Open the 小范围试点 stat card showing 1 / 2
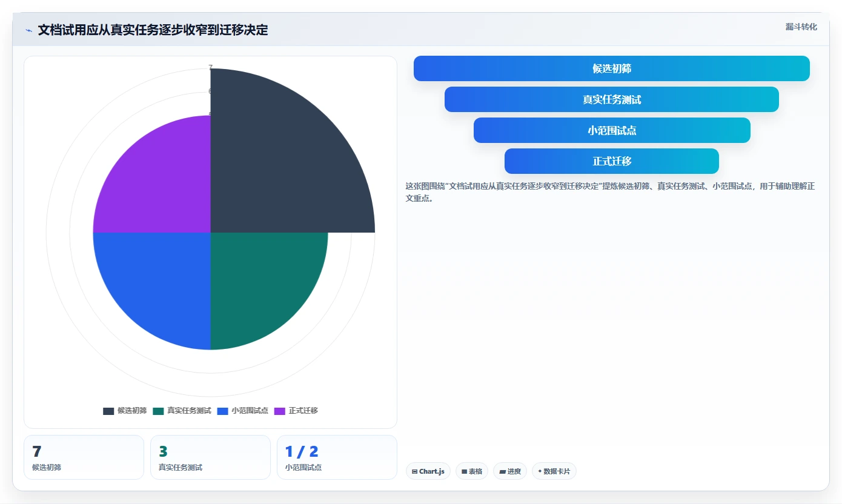Viewport: 842px width, 504px height. [x=337, y=457]
